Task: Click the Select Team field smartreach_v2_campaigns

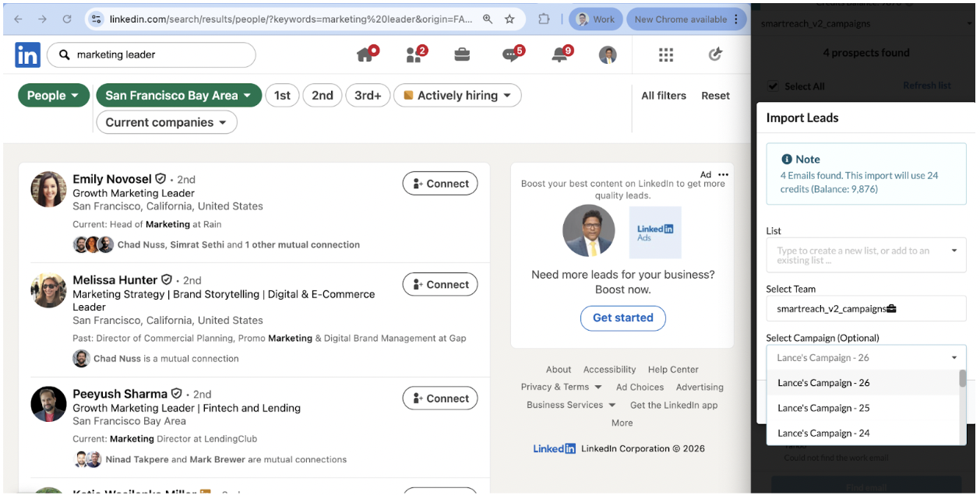Action: coord(866,309)
